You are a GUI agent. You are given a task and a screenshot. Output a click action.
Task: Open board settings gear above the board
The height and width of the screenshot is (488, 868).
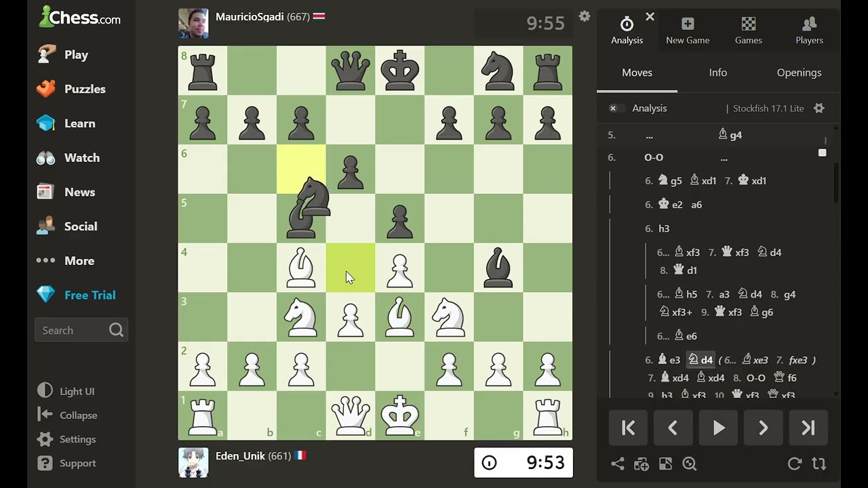[x=585, y=16]
